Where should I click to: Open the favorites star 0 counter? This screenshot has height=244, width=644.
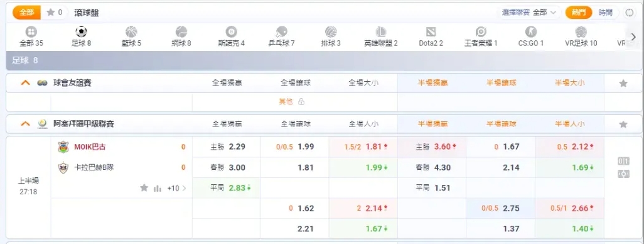point(54,13)
